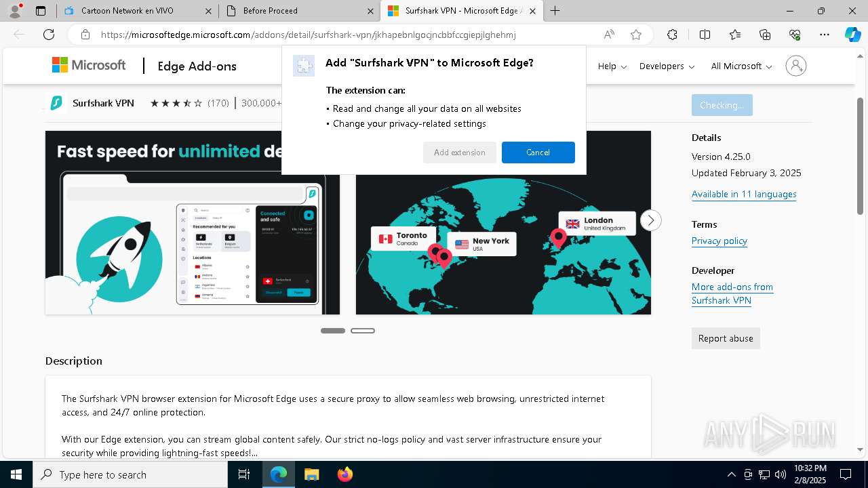Click the taskbar search box
Screen dimensions: 868x488
coord(130,474)
